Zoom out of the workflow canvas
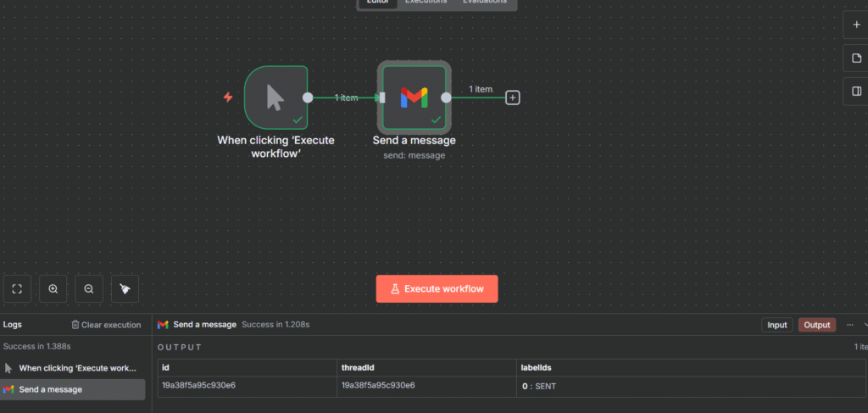Image resolution: width=868 pixels, height=413 pixels. click(x=89, y=289)
